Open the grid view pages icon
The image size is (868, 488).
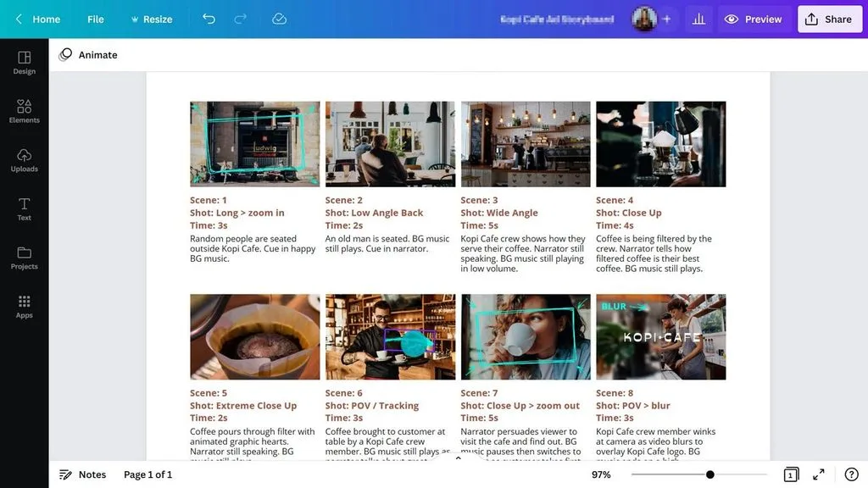tap(791, 474)
